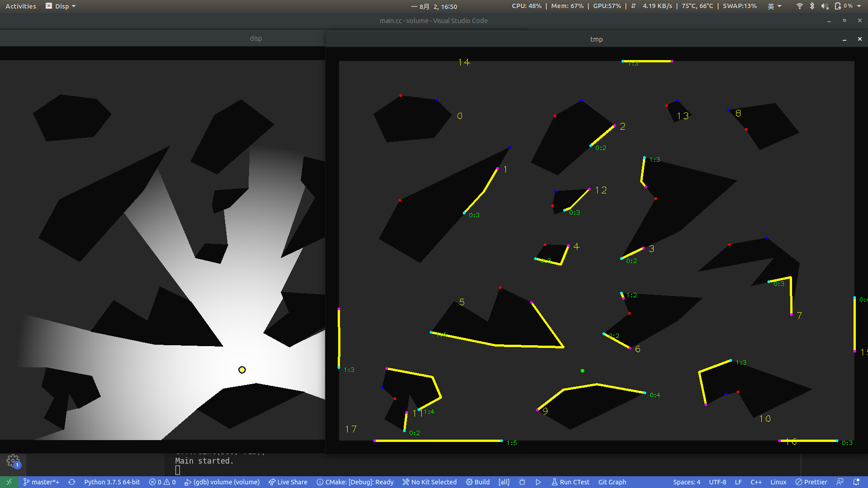Run CTest from the status bar
Viewport: 868px width, 488px height.
pyautogui.click(x=571, y=482)
